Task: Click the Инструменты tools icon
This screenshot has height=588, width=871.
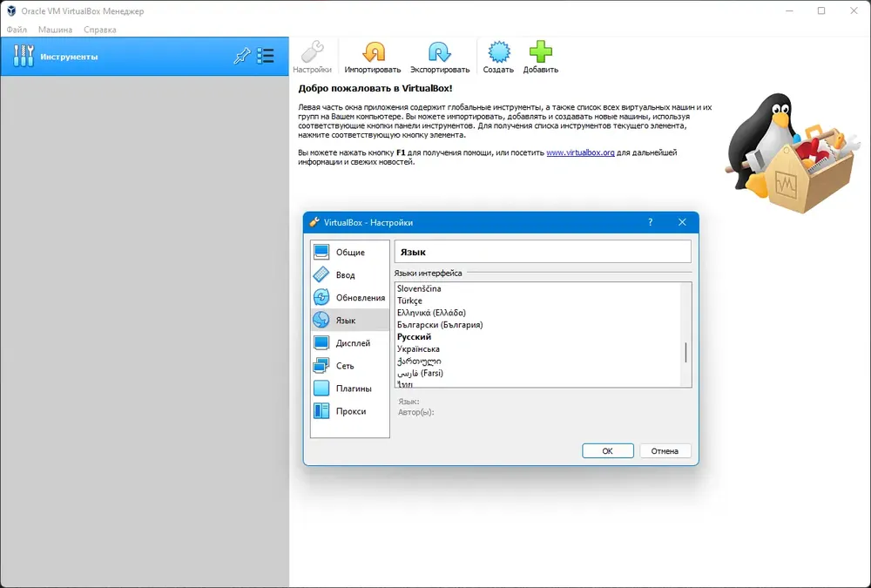Action: click(24, 56)
